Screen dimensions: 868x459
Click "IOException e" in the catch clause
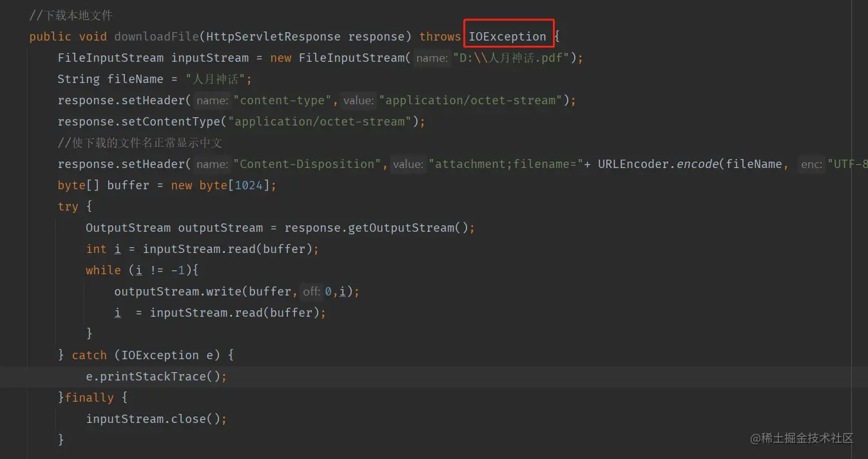point(167,355)
